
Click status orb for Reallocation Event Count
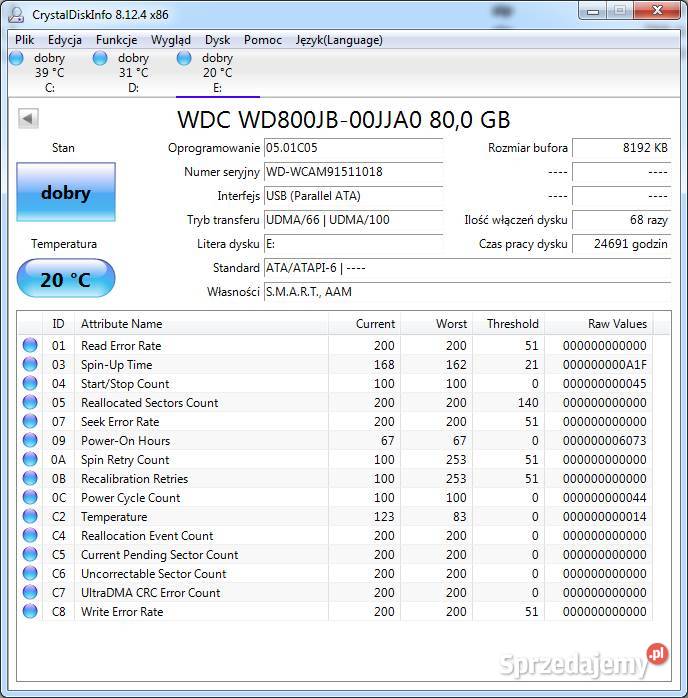click(30, 535)
